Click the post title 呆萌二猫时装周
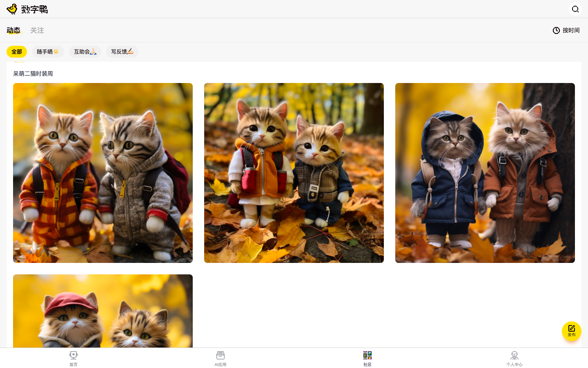This screenshot has width=588, height=368. tap(33, 74)
